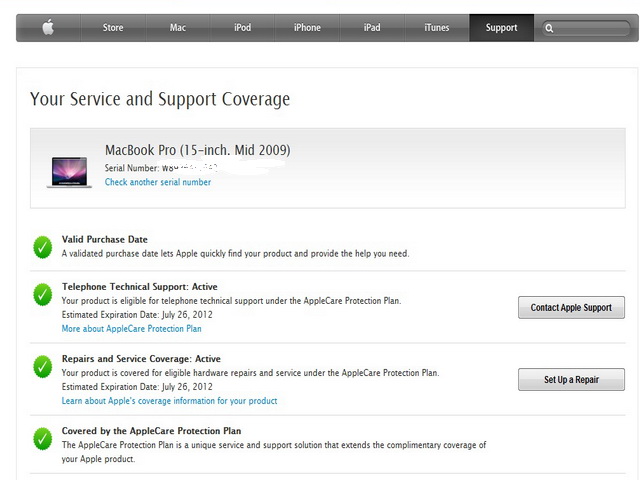The image size is (640, 480).
Task: Focus the search input field
Action: (586, 28)
